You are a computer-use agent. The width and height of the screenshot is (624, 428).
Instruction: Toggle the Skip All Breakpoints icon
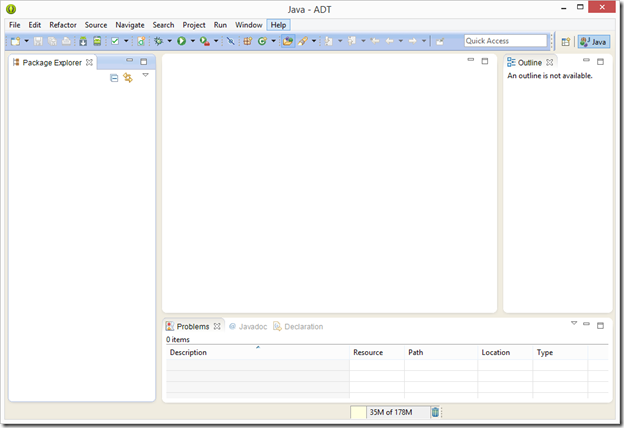(230, 41)
